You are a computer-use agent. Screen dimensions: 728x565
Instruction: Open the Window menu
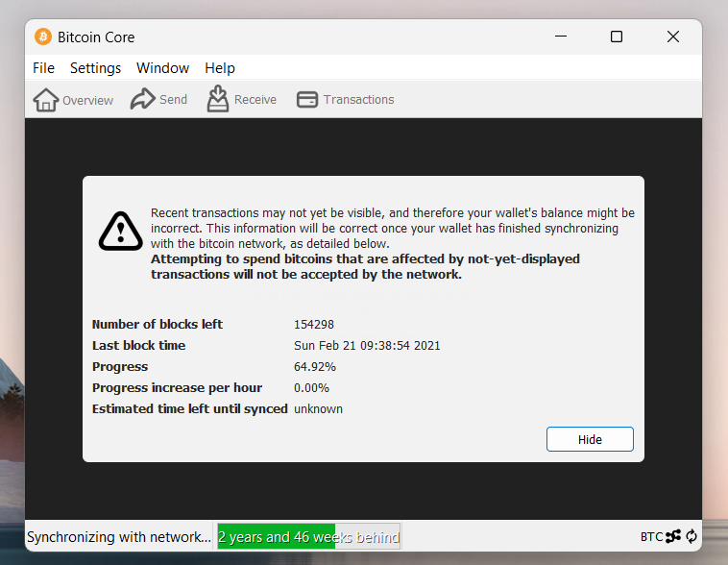(162, 68)
